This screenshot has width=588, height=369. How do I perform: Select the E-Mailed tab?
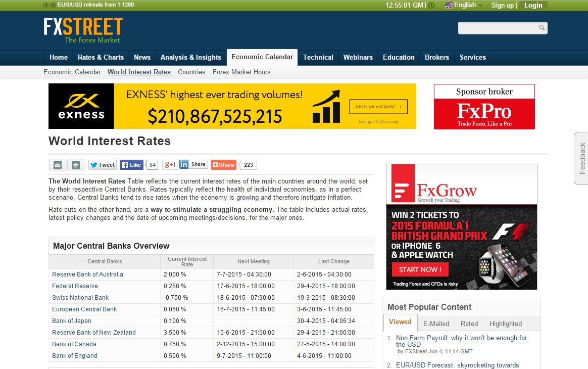436,324
